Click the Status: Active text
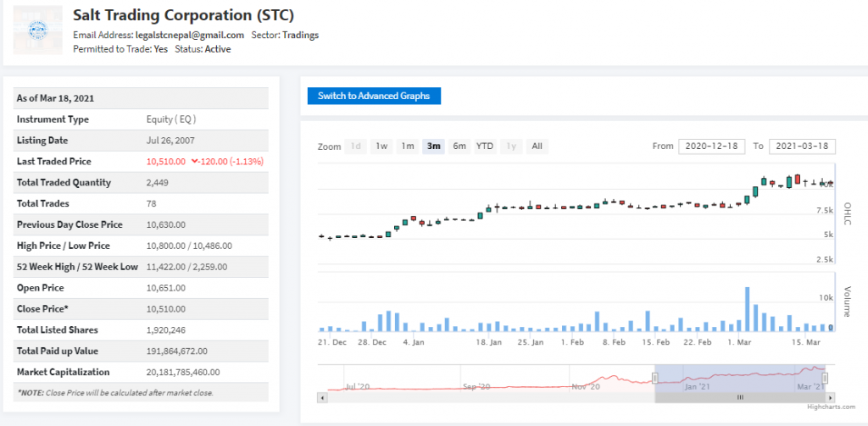Screen dimensions: 868x426 (203, 48)
